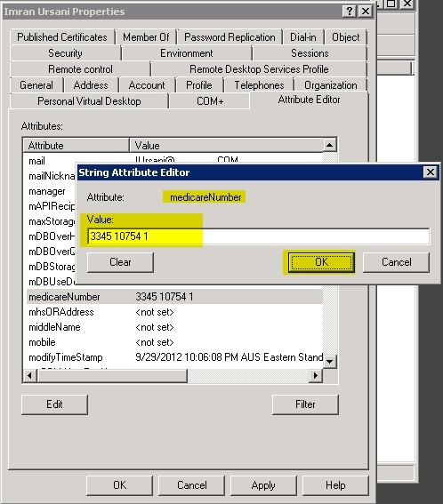Viewport: 443px width, 504px height.
Task: Close the background window behind Properties
Action: pyautogui.click(x=407, y=4)
